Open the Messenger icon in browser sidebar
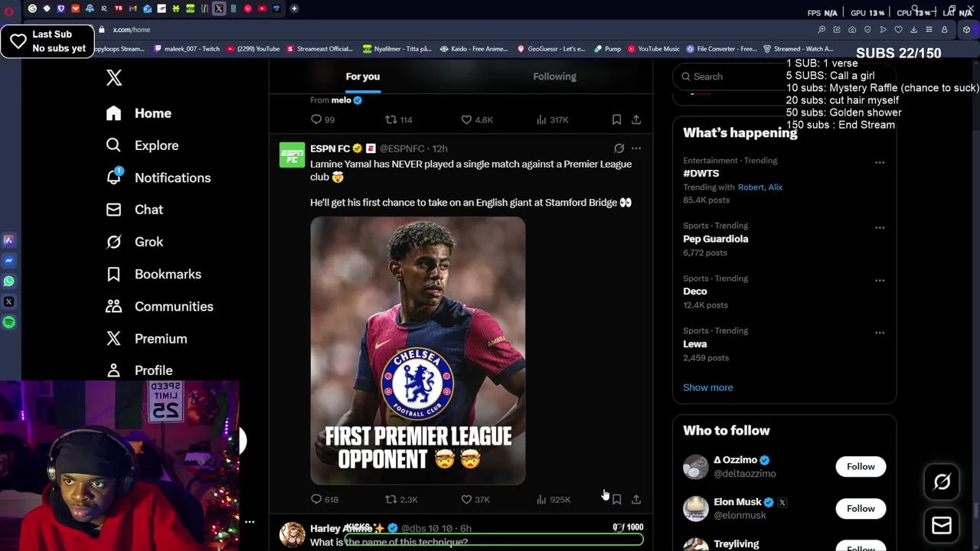 tap(8, 260)
